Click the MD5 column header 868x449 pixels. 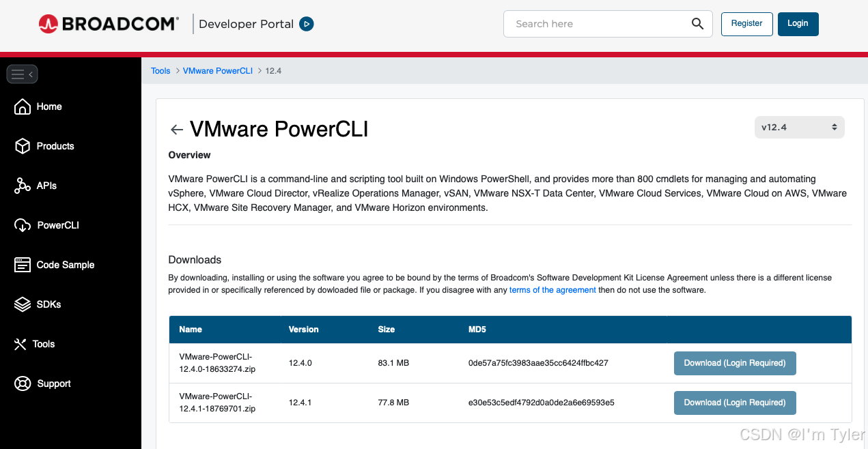coord(477,330)
